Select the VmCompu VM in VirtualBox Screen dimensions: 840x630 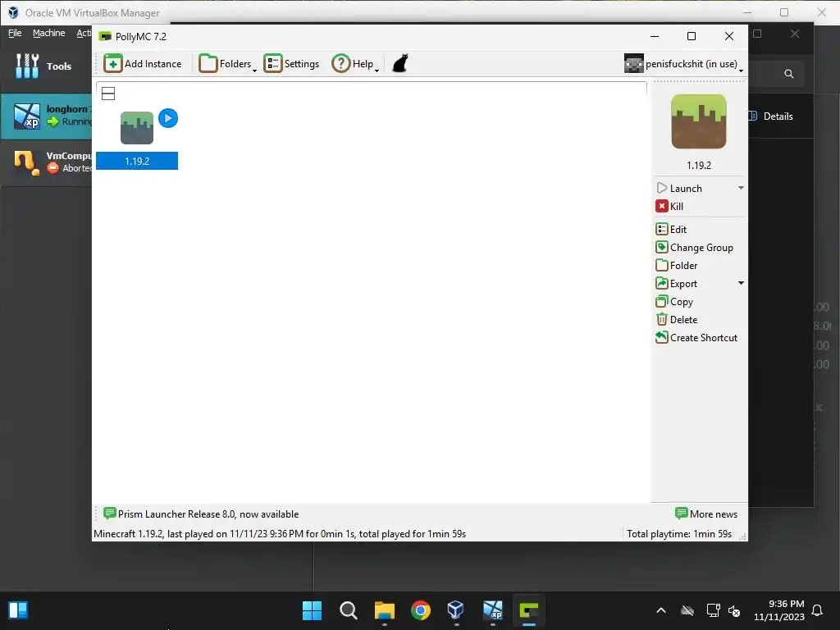click(46, 162)
